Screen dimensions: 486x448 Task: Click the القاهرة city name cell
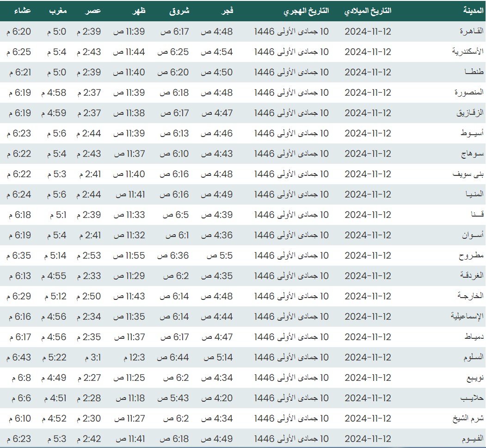[x=471, y=31]
